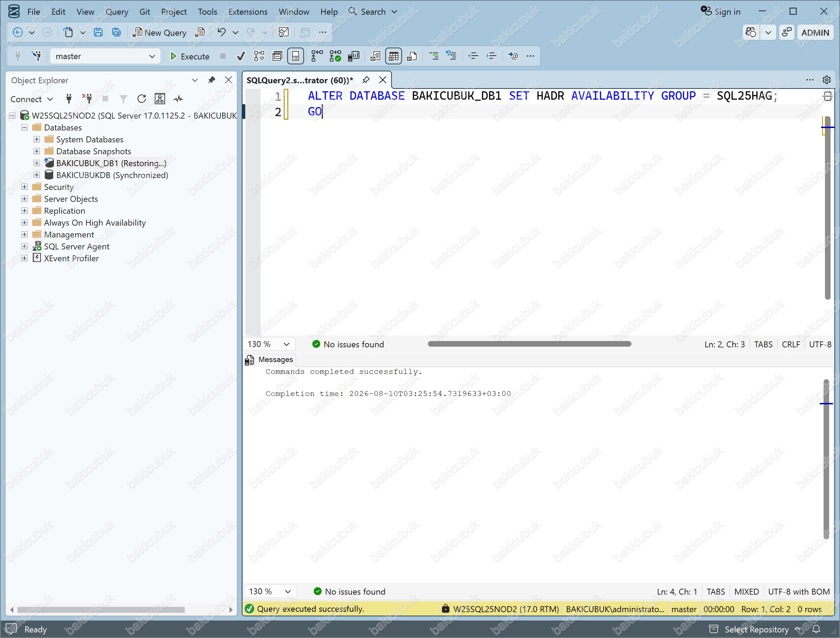Screen dimensions: 840x638
Task: Pin the SQLQuery2 tab
Action: click(x=366, y=80)
